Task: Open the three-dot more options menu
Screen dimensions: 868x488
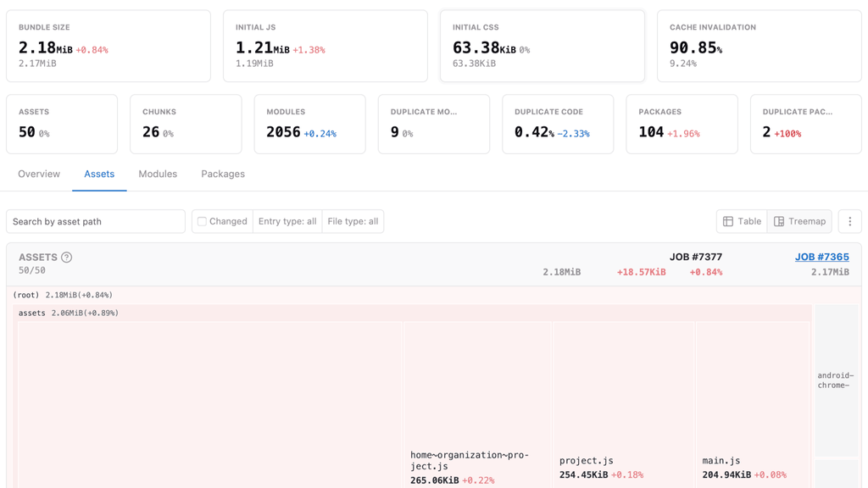Action: [x=849, y=221]
